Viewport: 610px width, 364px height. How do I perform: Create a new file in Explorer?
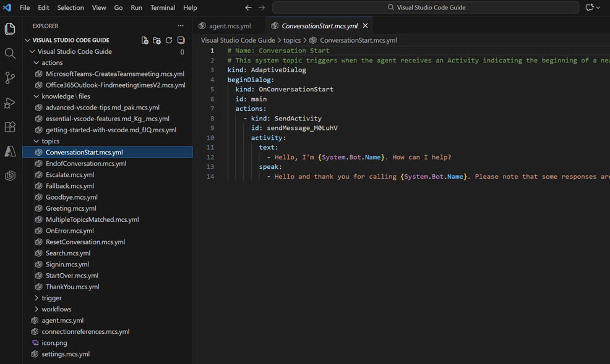click(145, 40)
